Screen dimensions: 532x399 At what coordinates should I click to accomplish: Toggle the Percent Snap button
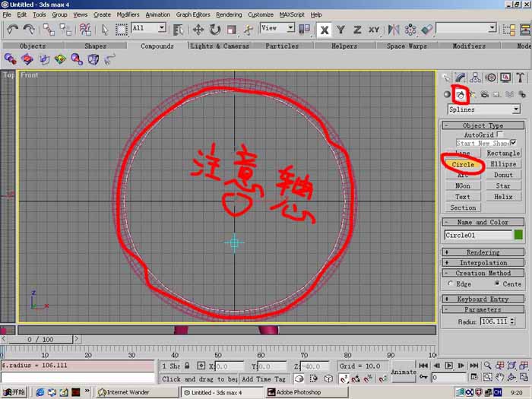coord(368,378)
